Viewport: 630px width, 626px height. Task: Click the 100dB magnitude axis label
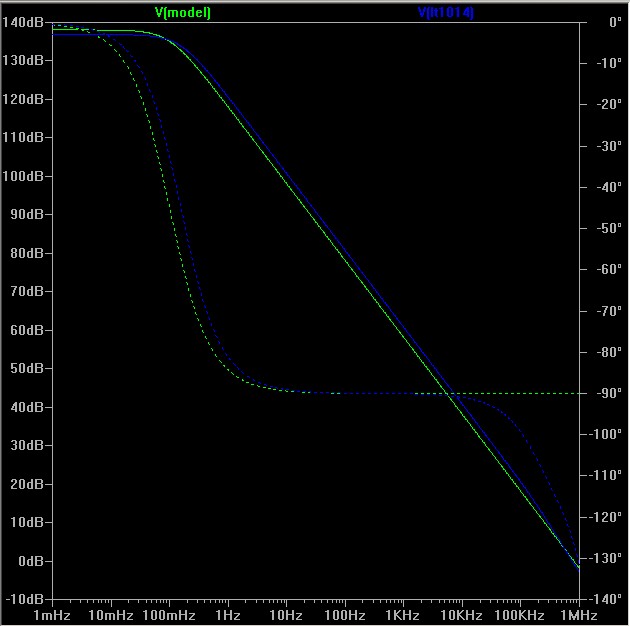click(x=29, y=176)
